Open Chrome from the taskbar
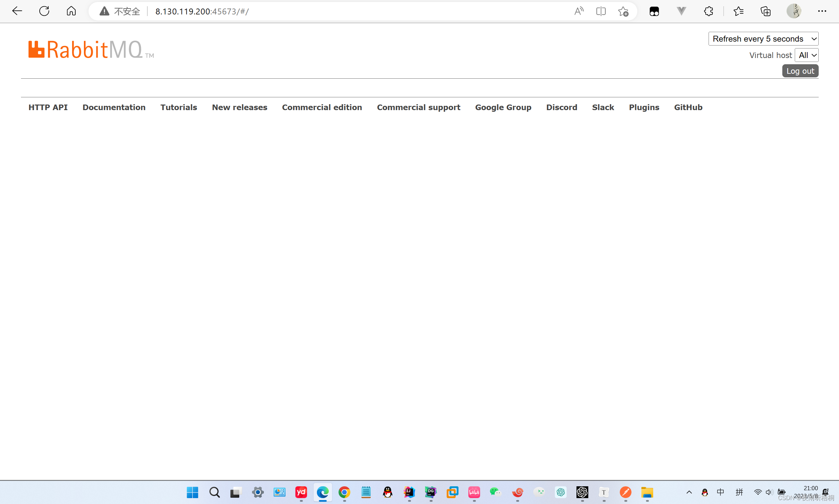The width and height of the screenshot is (839, 504). 344,492
